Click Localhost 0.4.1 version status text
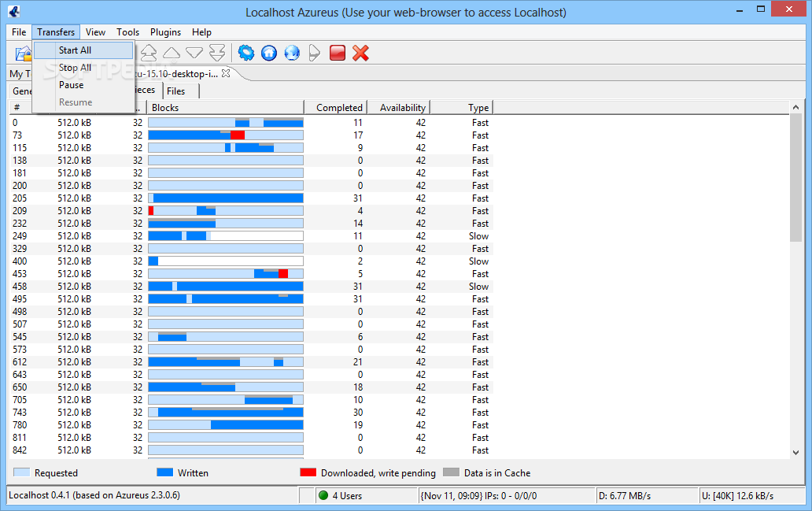This screenshot has height=511, width=812. tap(94, 495)
